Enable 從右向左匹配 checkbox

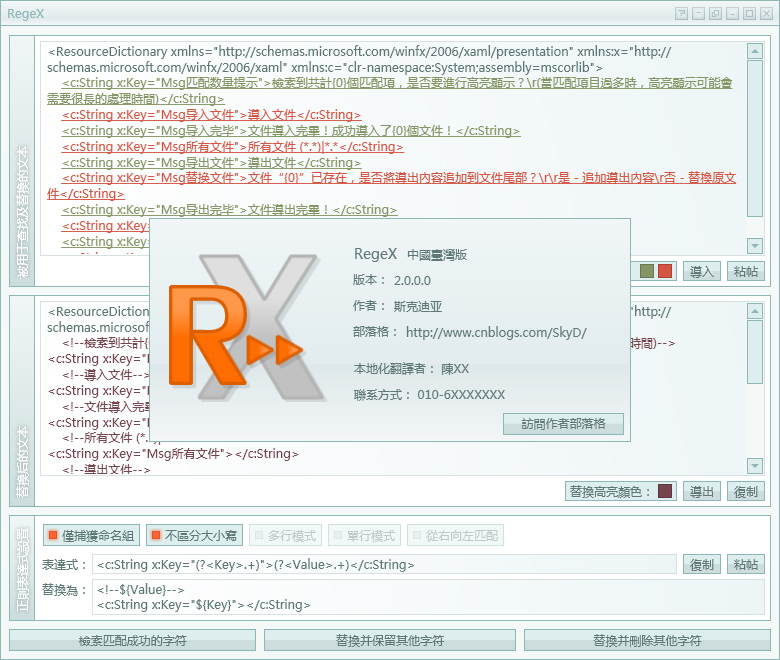456,535
